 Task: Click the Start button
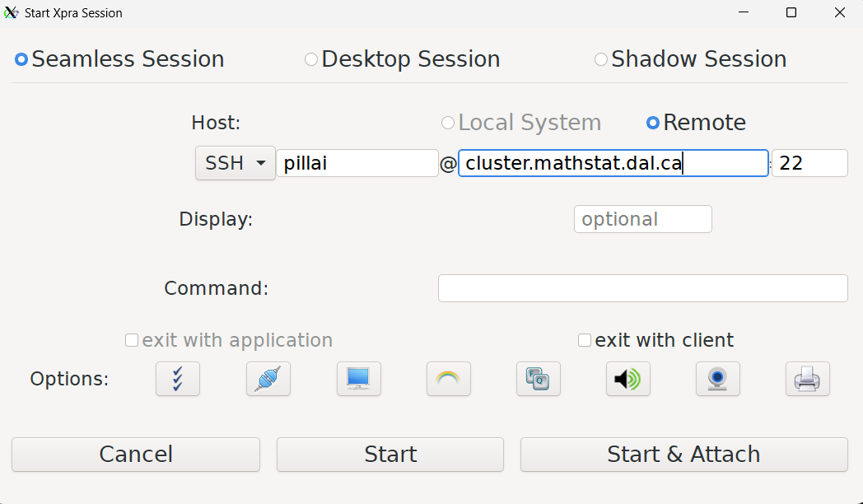(x=390, y=455)
